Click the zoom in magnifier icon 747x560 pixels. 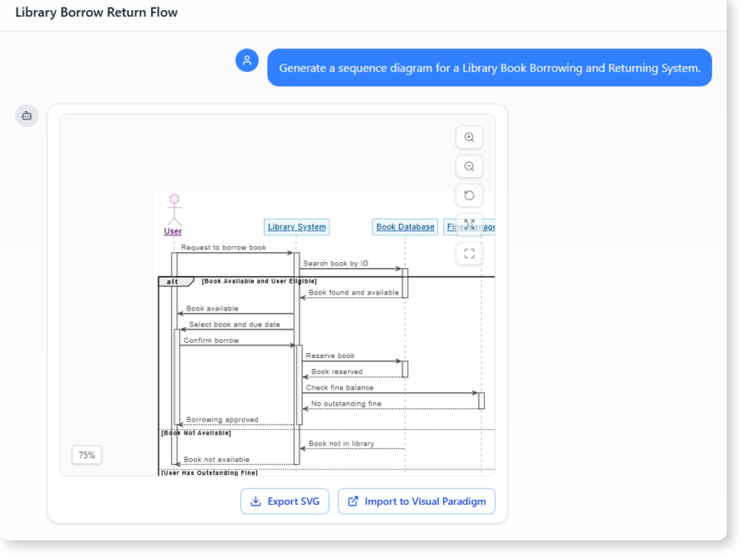point(469,137)
